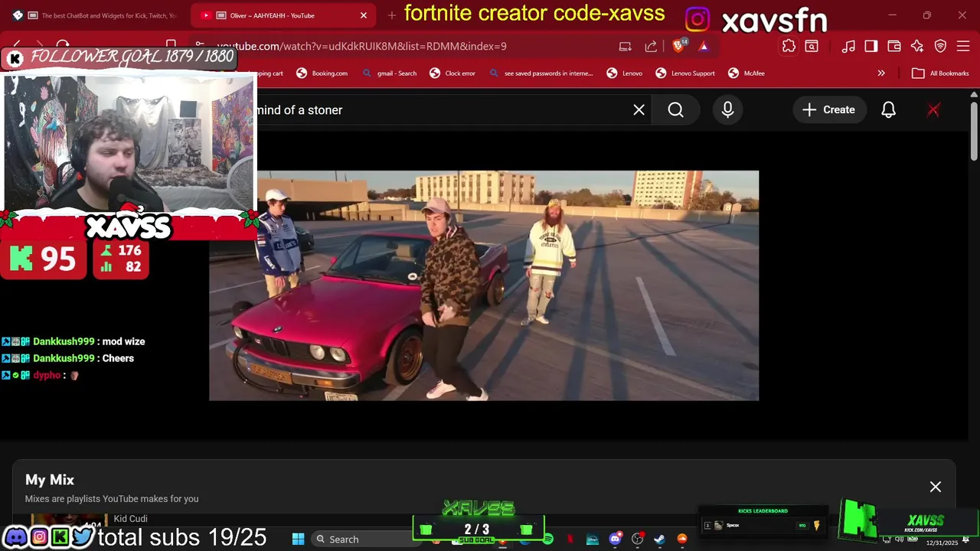Image resolution: width=980 pixels, height=551 pixels.
Task: Click the Brave Rewards triangle icon
Action: (704, 46)
